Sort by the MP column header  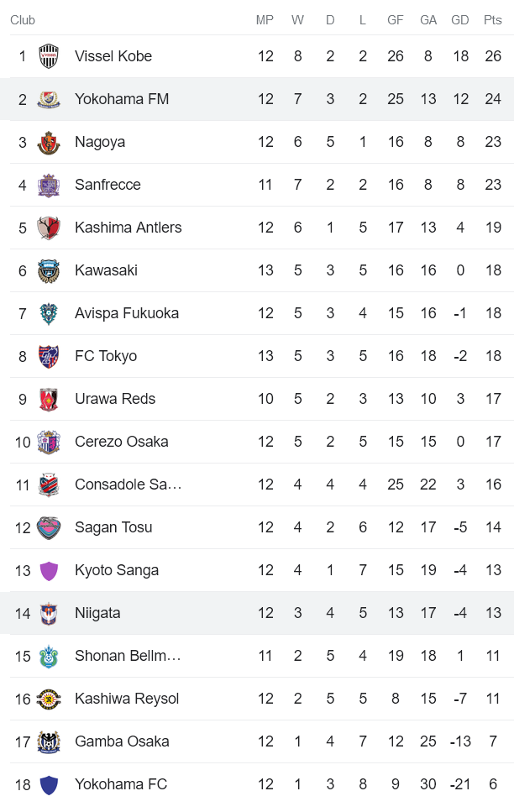click(x=265, y=20)
